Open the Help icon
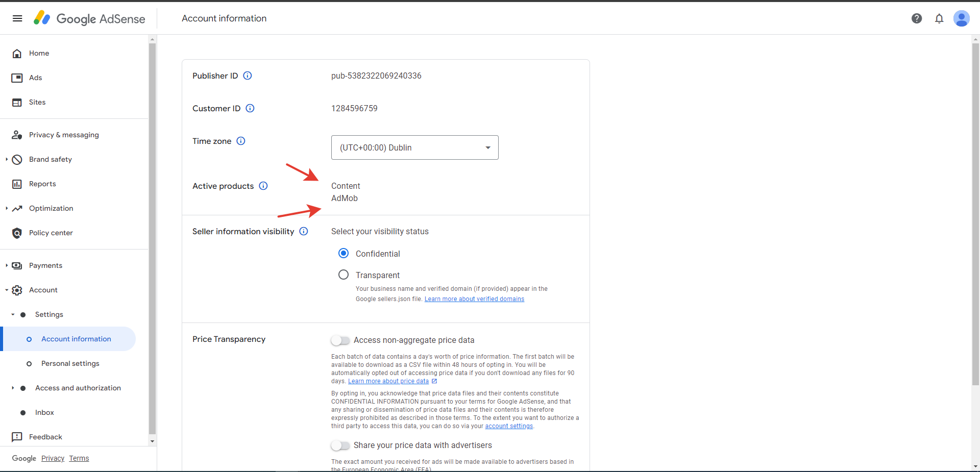 click(917, 18)
